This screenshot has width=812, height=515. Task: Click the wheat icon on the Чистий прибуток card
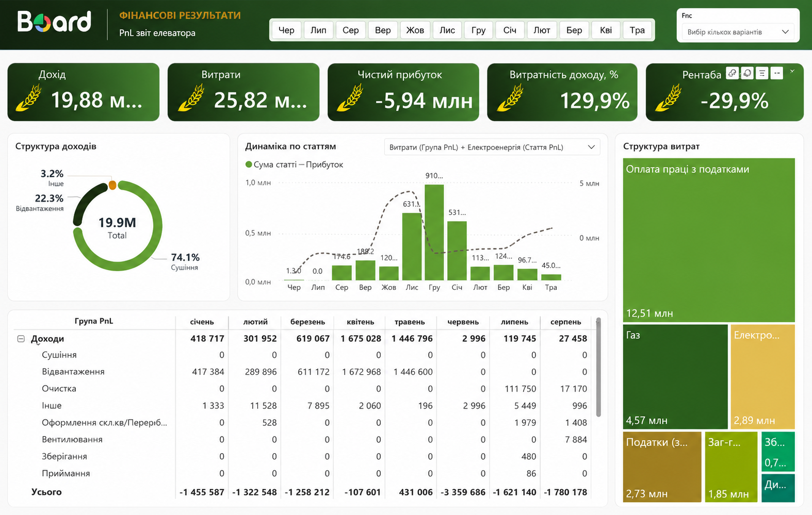[350, 98]
